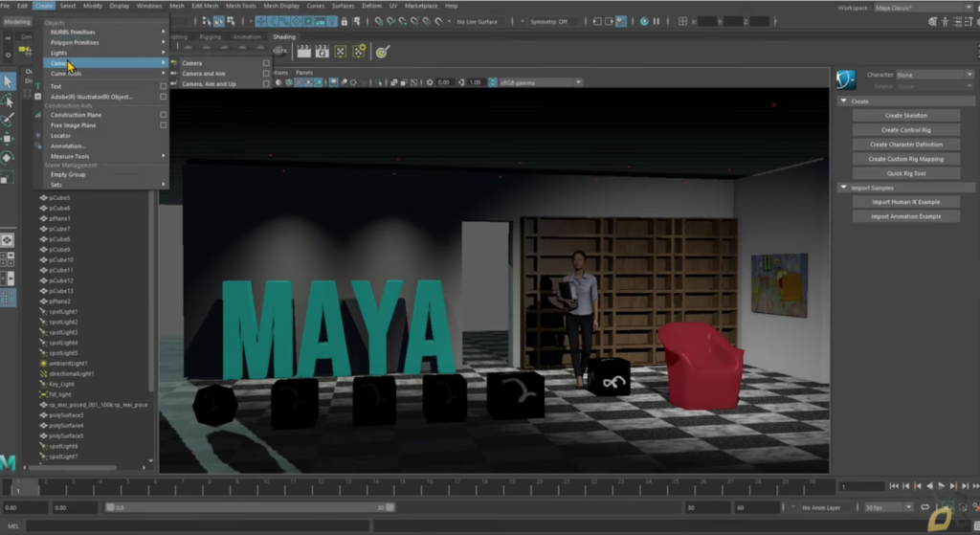
Task: Click the playback range slider bar
Action: [250, 507]
